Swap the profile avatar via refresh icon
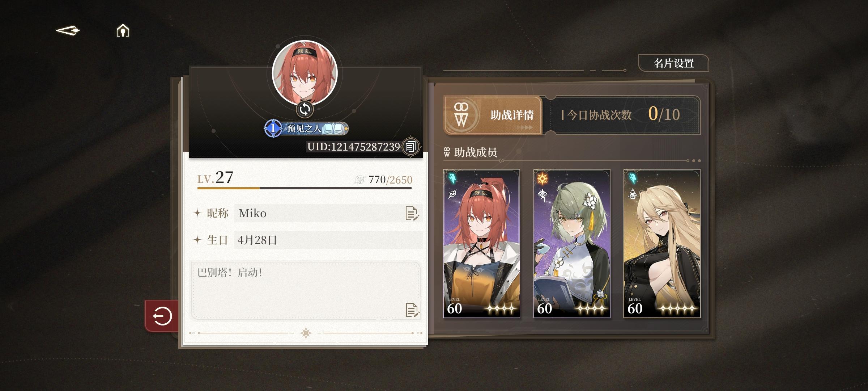The image size is (868, 391). click(x=305, y=109)
